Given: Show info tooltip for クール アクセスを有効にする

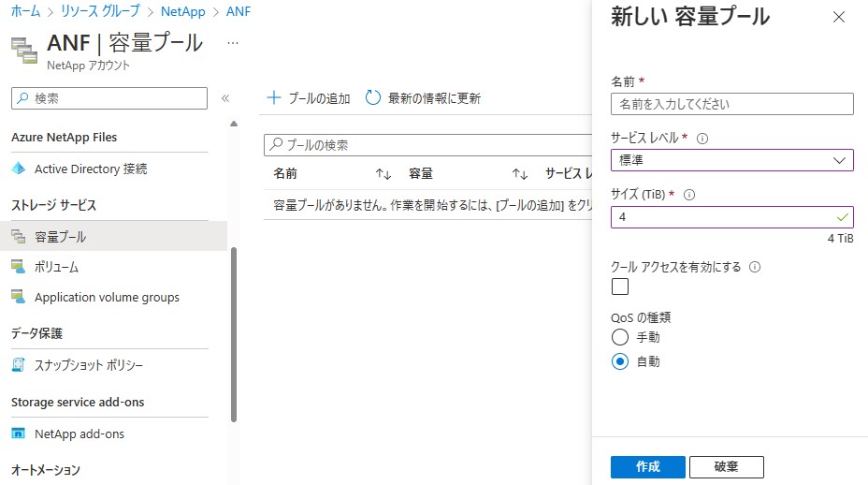Looking at the screenshot, I should click(755, 267).
